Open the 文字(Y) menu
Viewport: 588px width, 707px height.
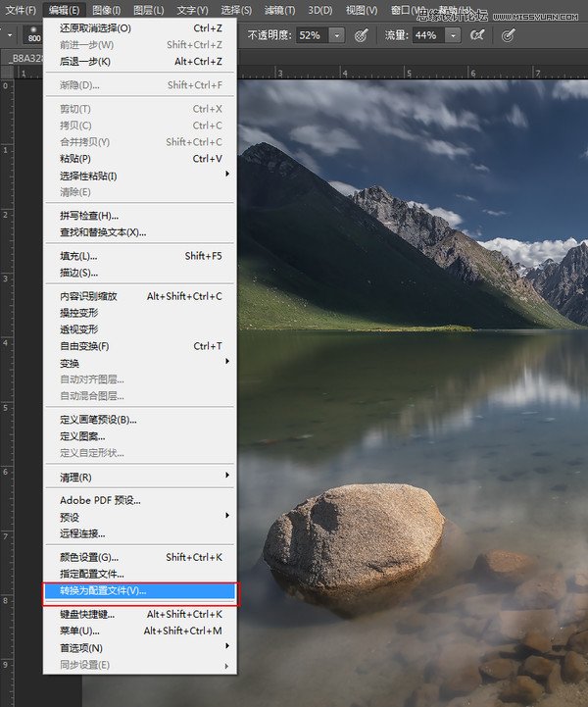point(192,10)
